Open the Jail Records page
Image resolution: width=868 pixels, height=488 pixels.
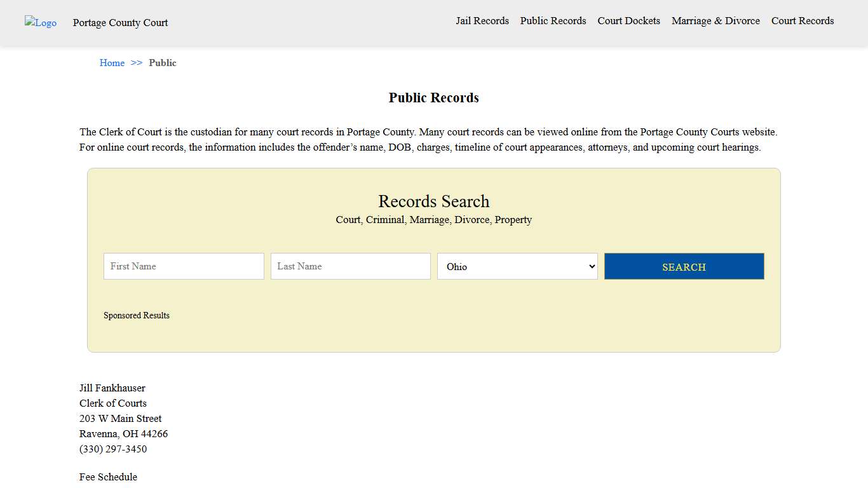[482, 21]
